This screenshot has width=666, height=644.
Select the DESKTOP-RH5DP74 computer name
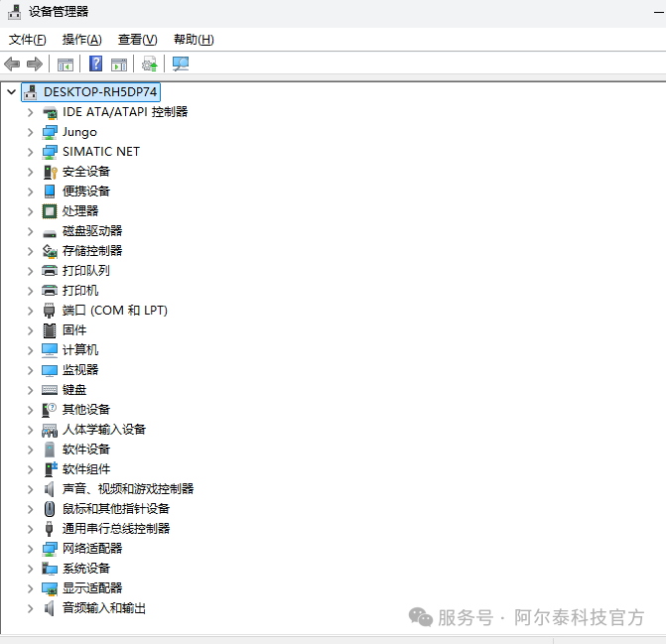[x=100, y=91]
